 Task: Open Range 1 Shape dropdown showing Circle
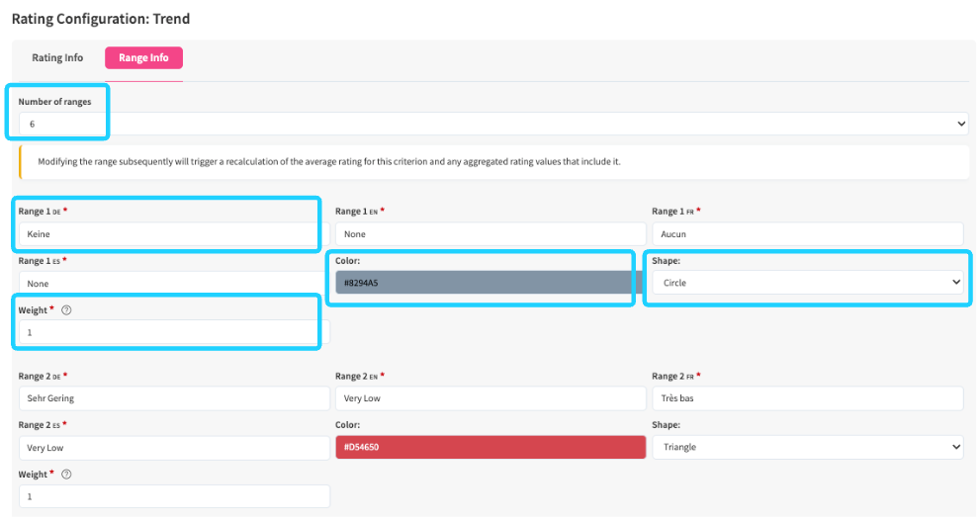[807, 283]
